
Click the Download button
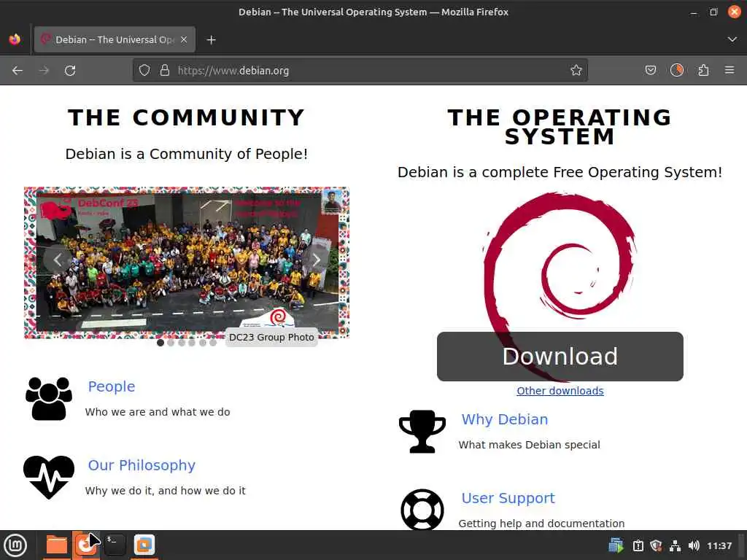coord(560,356)
